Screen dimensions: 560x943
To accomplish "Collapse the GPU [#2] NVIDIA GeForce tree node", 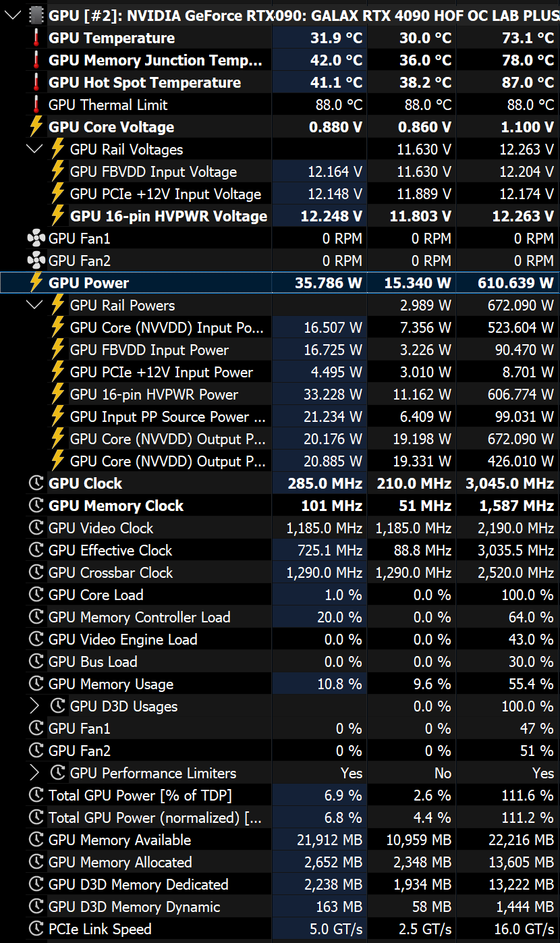I will 13,16.
